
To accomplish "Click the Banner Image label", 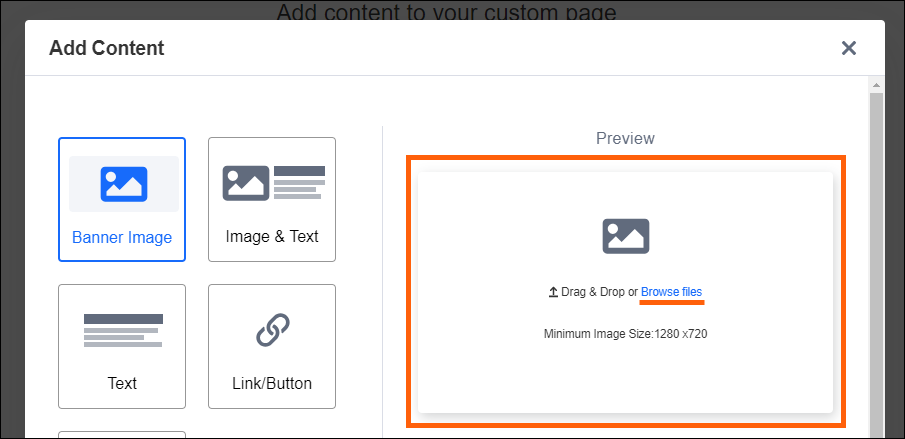I will pos(122,238).
